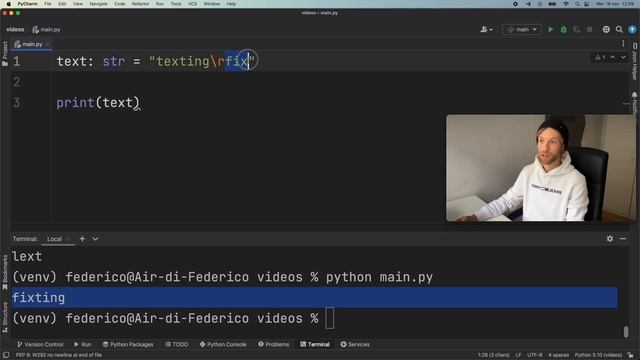The image size is (640, 360).
Task: Open the main run configuration dropdown
Action: tap(522, 29)
